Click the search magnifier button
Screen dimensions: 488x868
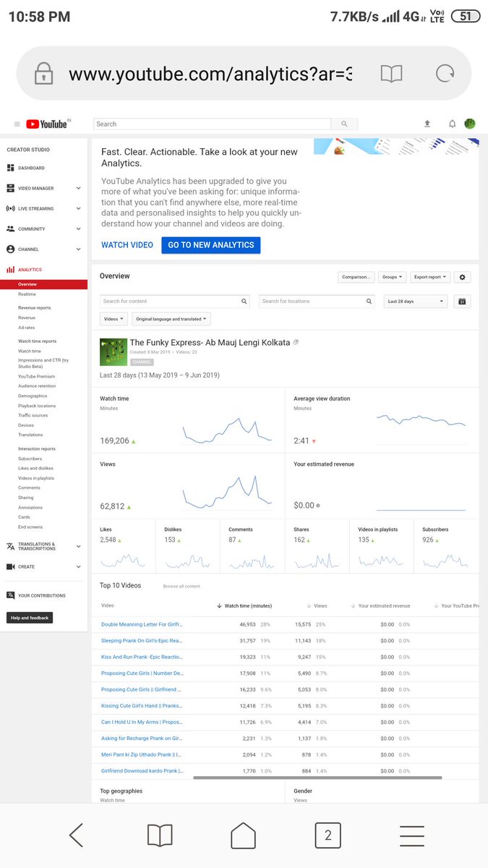click(344, 124)
